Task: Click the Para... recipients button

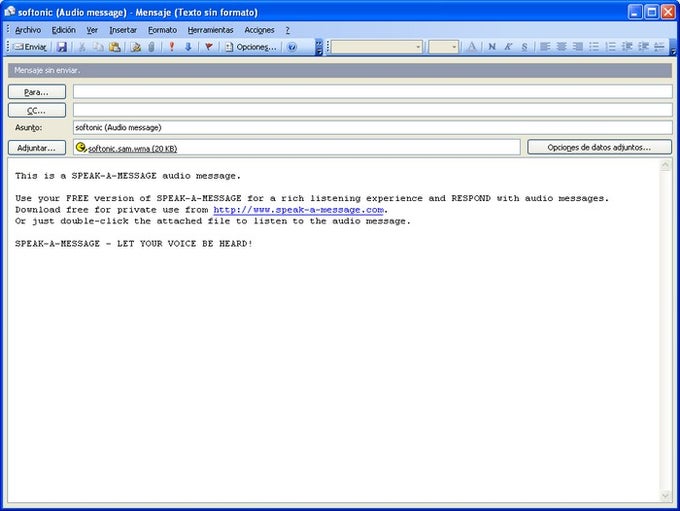Action: tap(37, 92)
